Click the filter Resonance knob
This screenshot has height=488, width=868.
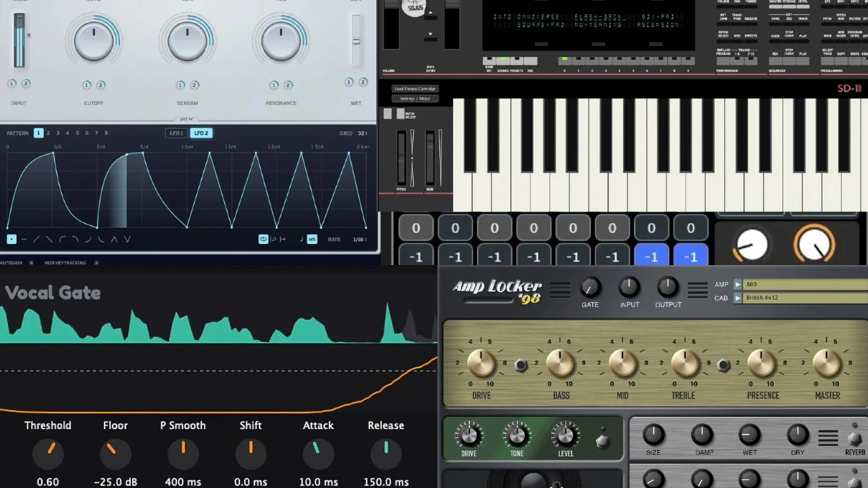[x=281, y=40]
